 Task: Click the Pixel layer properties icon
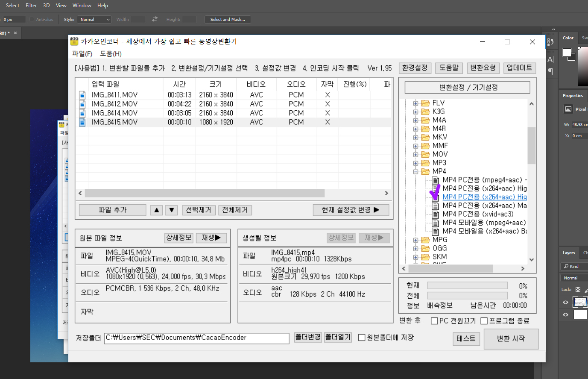pos(568,109)
